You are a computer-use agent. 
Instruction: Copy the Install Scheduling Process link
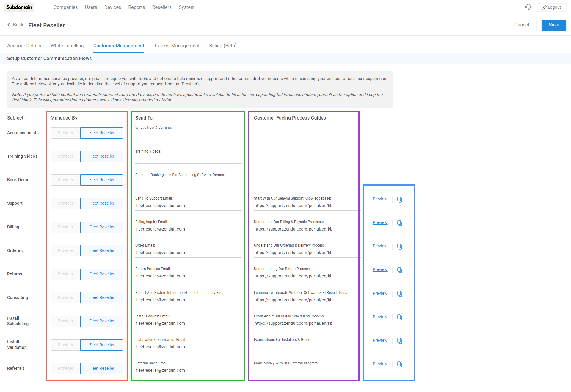399,317
